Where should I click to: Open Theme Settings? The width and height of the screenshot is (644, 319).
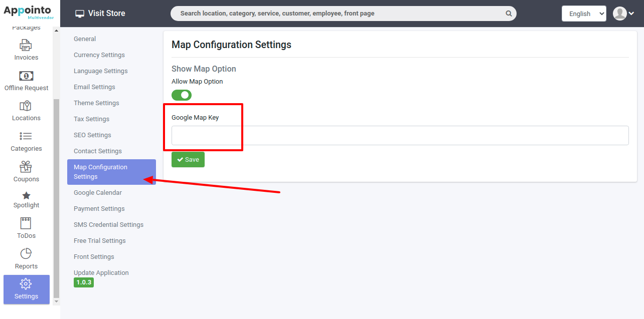(96, 103)
